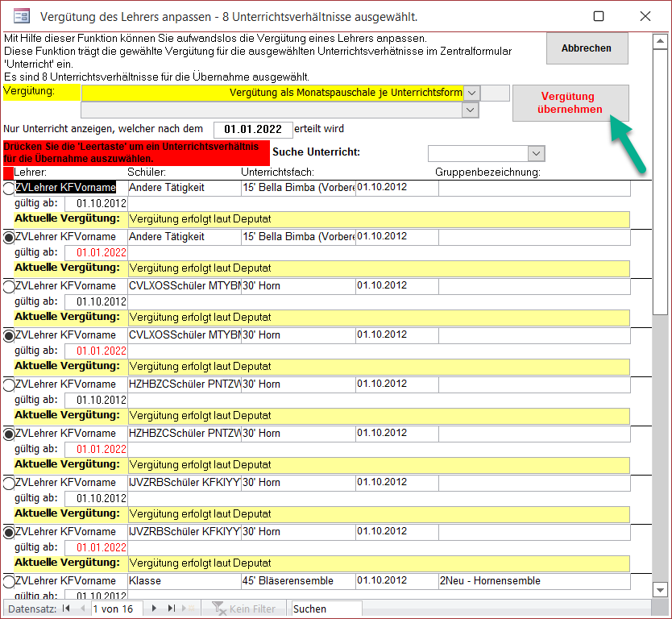This screenshot has height=619, width=672.
Task: Jump to last record in navigator
Action: (x=170, y=609)
